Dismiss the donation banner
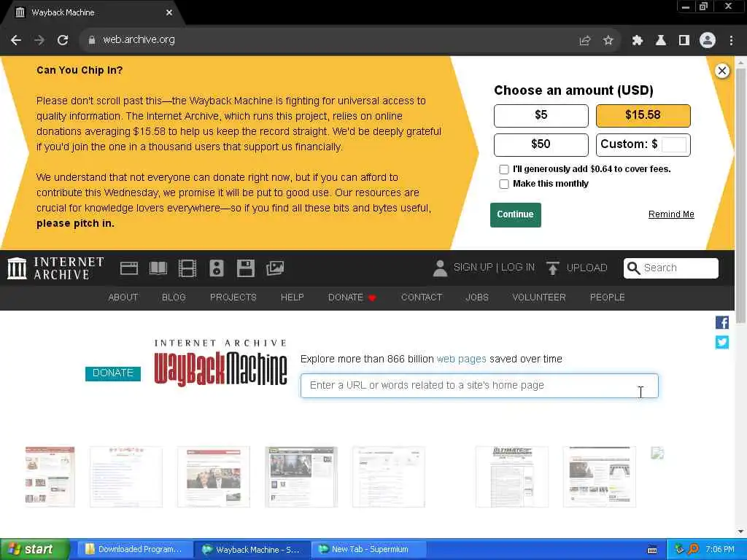The width and height of the screenshot is (747, 560). (721, 71)
